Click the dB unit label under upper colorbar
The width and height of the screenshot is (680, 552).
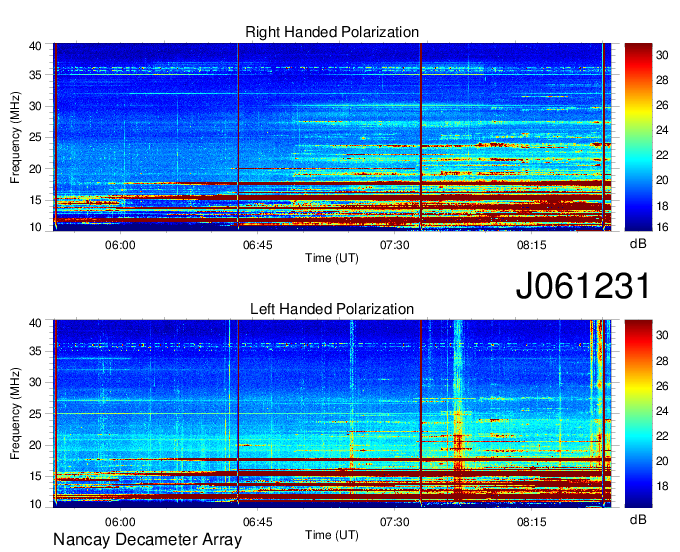click(638, 244)
